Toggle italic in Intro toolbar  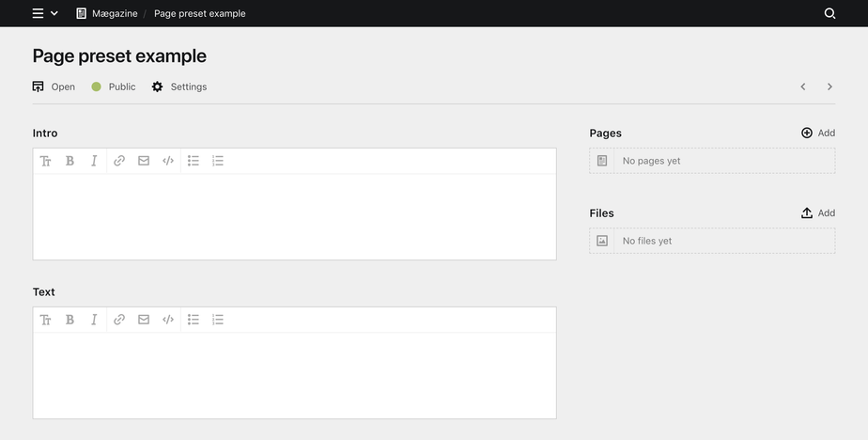click(94, 161)
